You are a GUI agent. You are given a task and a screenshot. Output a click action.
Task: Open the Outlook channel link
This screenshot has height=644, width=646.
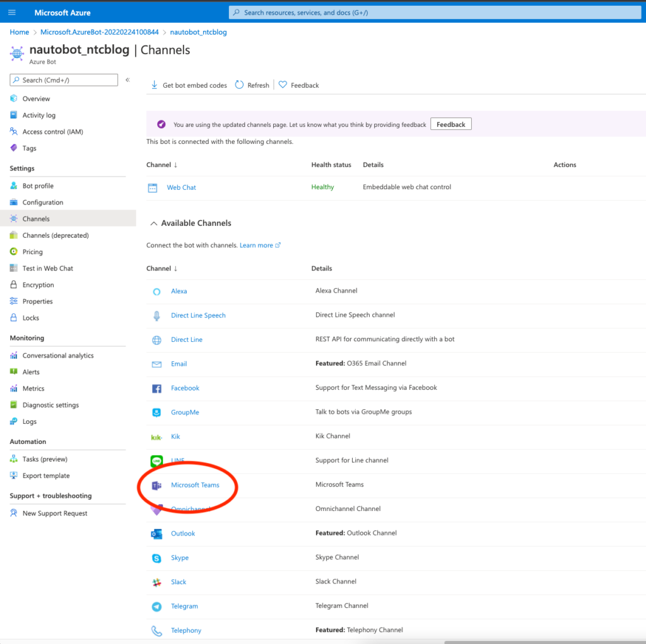pyautogui.click(x=183, y=534)
